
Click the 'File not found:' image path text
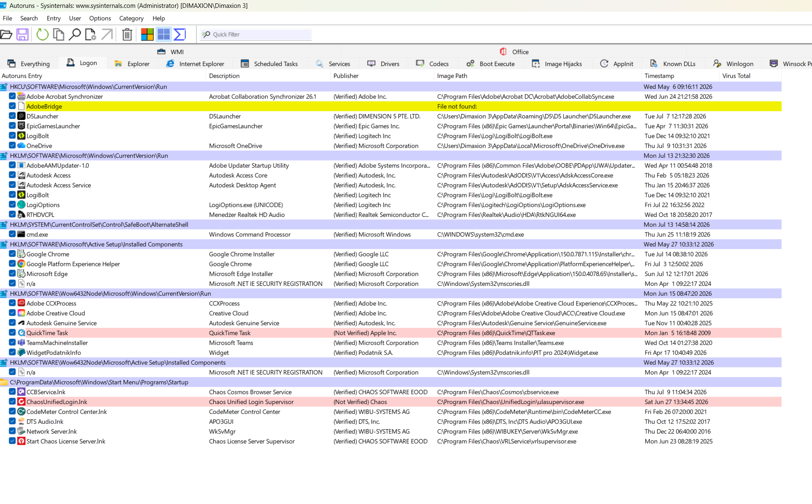(x=457, y=107)
